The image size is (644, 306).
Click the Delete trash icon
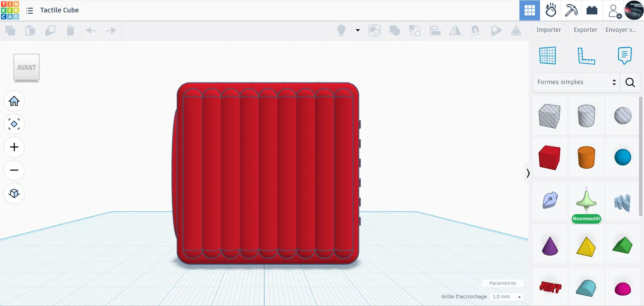(x=70, y=31)
